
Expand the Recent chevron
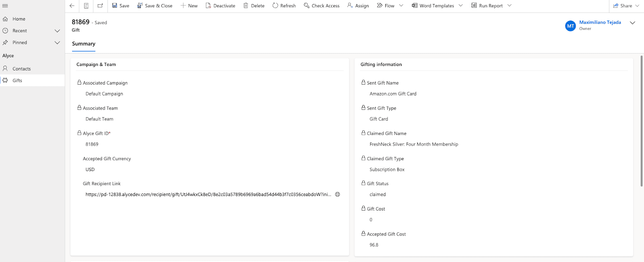point(57,31)
